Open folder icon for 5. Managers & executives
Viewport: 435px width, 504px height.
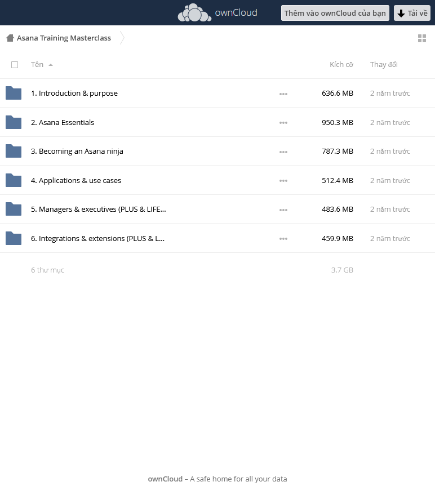point(14,209)
